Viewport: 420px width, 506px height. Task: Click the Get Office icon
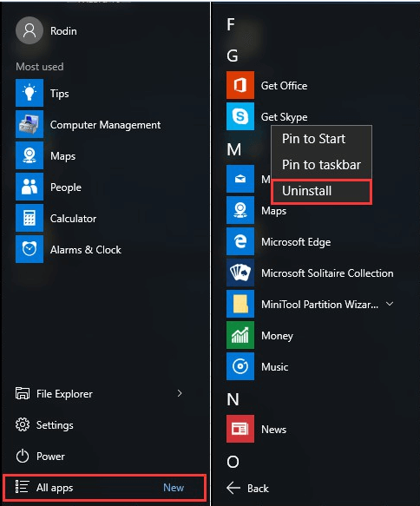click(240, 85)
